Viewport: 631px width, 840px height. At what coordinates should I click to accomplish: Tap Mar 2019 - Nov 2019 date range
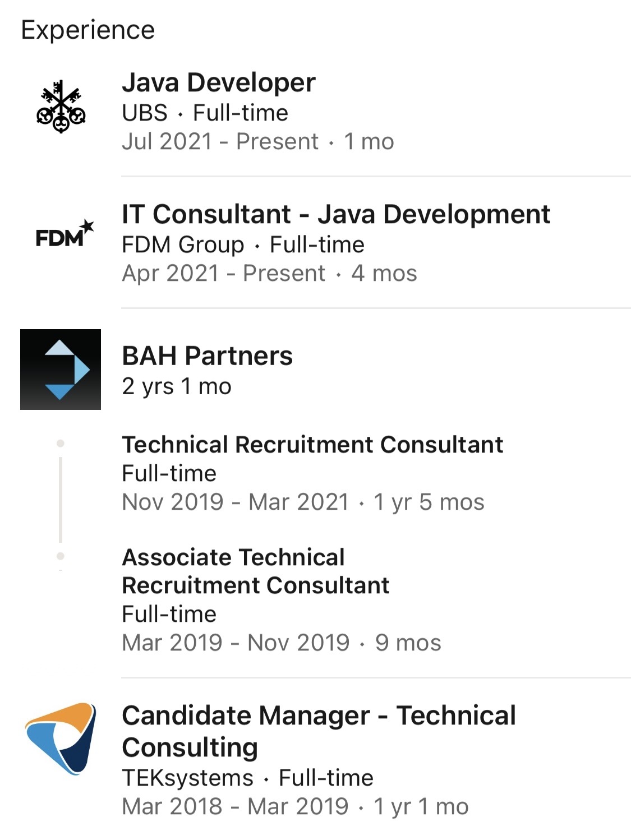[281, 643]
